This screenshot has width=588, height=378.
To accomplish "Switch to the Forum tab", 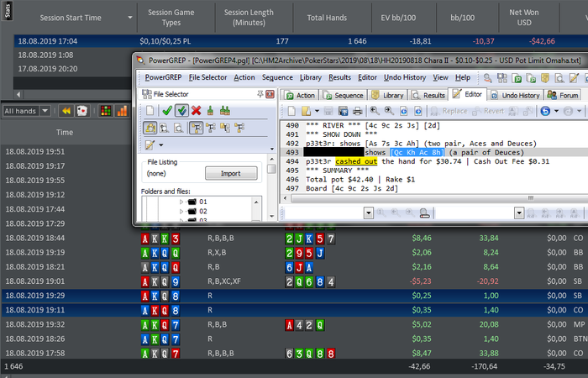I will [x=563, y=95].
